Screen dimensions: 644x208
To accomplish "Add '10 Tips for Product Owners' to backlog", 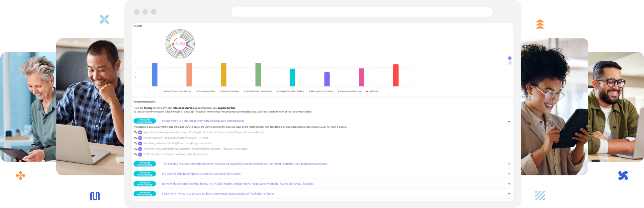I will [x=136, y=155].
